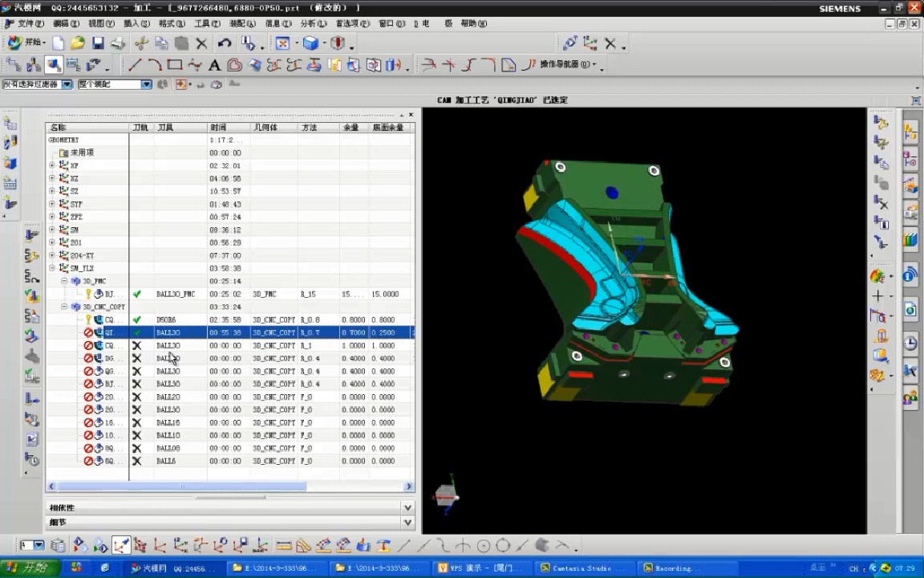Click the navigator horizontal scrollbar thumb

point(181,486)
